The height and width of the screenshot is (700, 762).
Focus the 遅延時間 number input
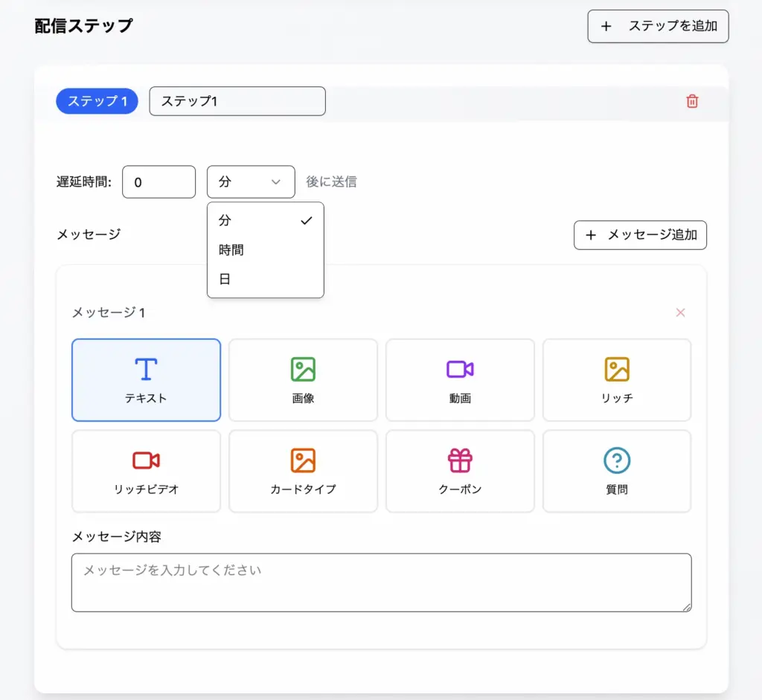159,182
